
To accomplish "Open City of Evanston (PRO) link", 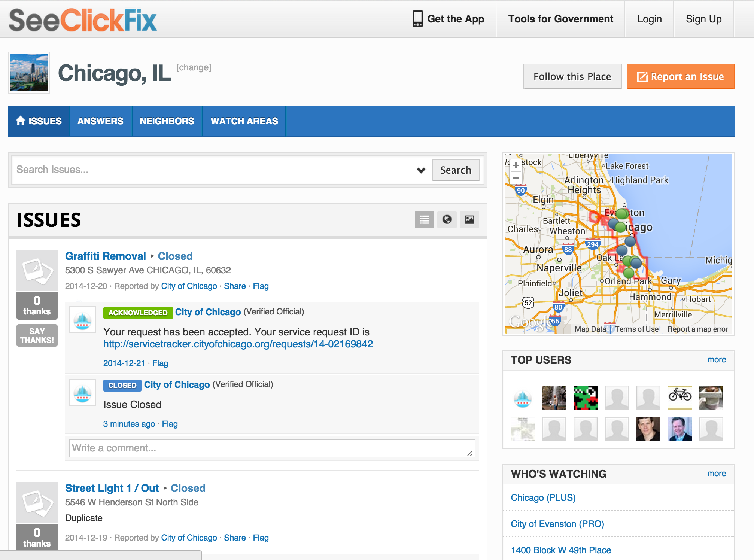I will click(x=557, y=524).
